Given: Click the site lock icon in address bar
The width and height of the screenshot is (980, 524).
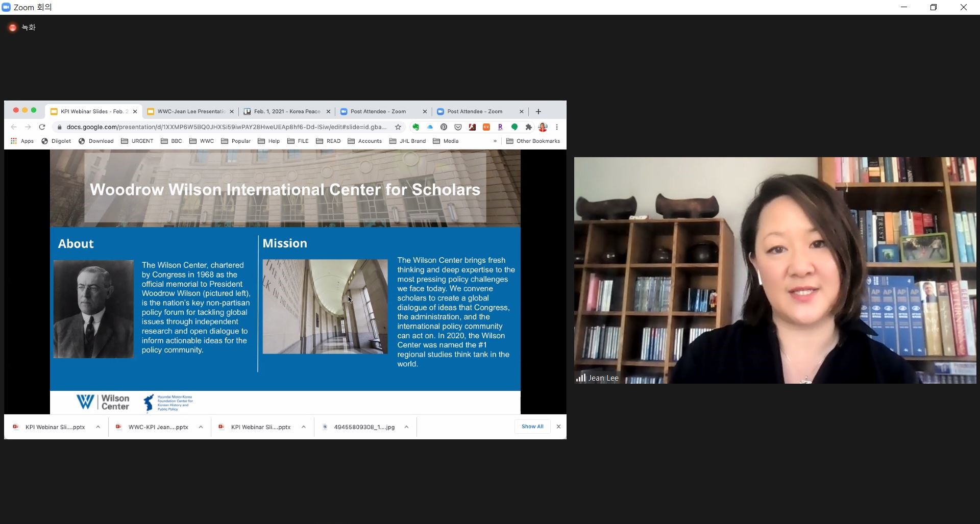Looking at the screenshot, I should 60,127.
